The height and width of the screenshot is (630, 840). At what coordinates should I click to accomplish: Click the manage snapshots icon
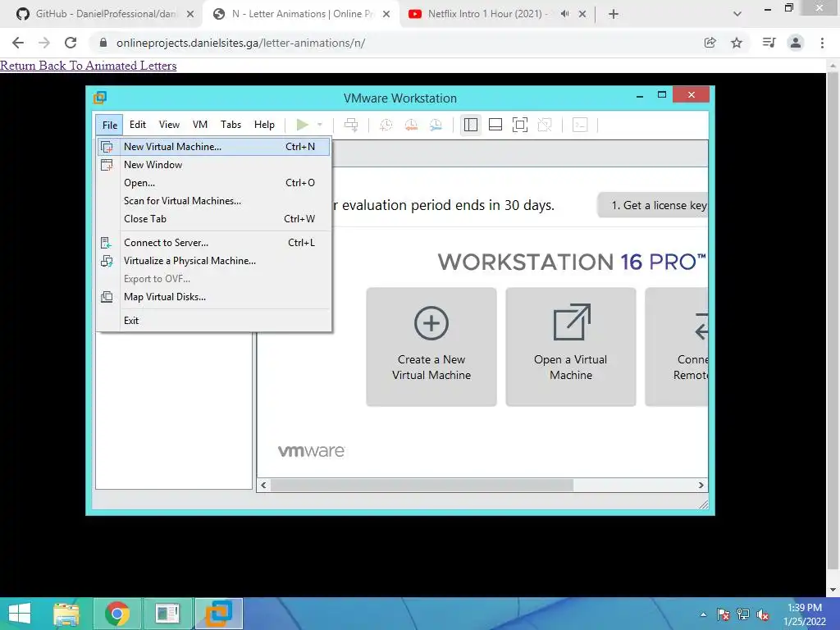coord(436,125)
